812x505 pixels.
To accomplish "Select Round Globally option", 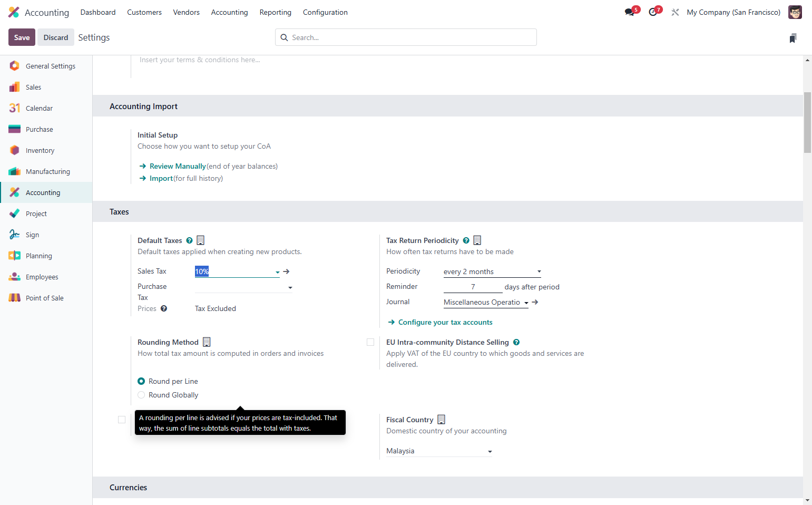I will tap(141, 395).
